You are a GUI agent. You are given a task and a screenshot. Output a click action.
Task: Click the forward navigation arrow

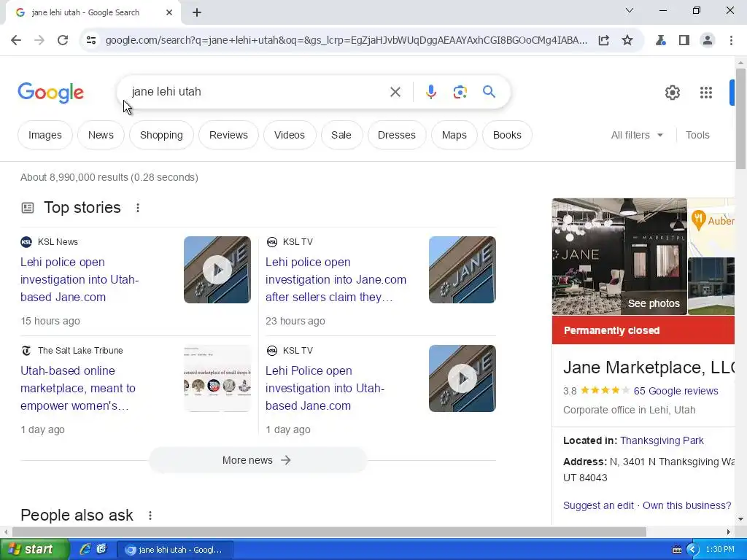tap(39, 40)
